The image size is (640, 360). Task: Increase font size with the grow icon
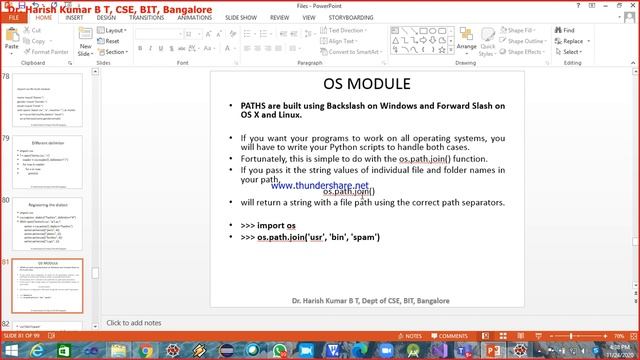click(x=208, y=34)
